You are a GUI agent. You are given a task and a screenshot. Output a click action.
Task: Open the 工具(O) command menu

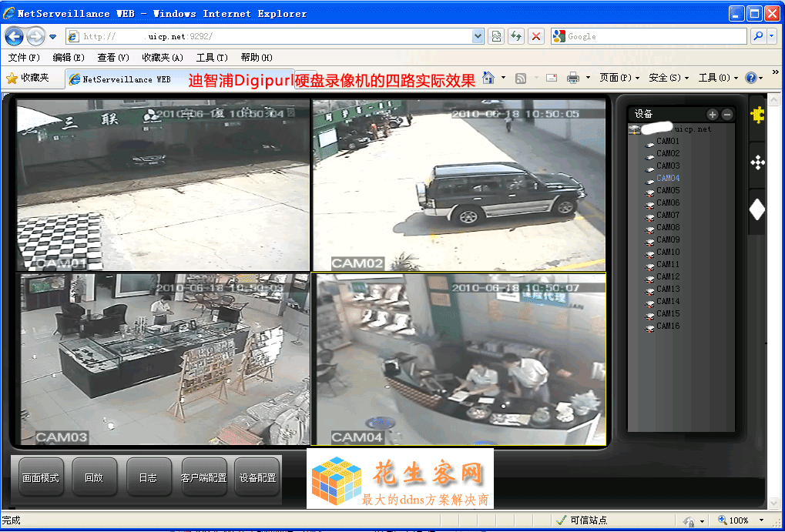[718, 78]
